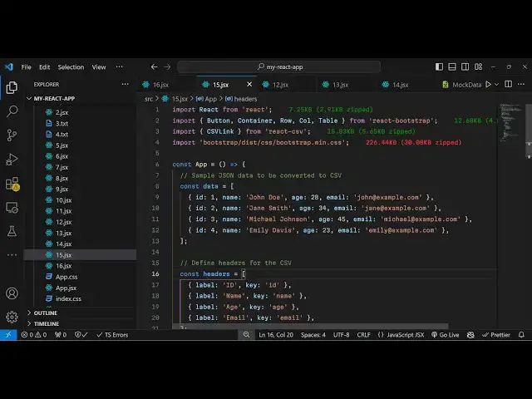532x399 pixels.
Task: Change the UTF-8 file encoding
Action: point(342,335)
